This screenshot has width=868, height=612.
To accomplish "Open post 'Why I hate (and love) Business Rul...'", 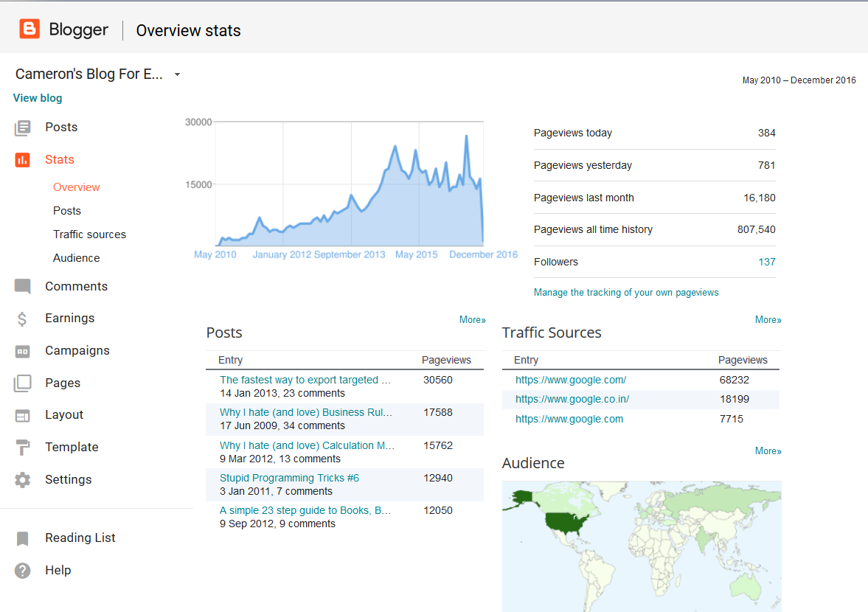I will pos(306,413).
